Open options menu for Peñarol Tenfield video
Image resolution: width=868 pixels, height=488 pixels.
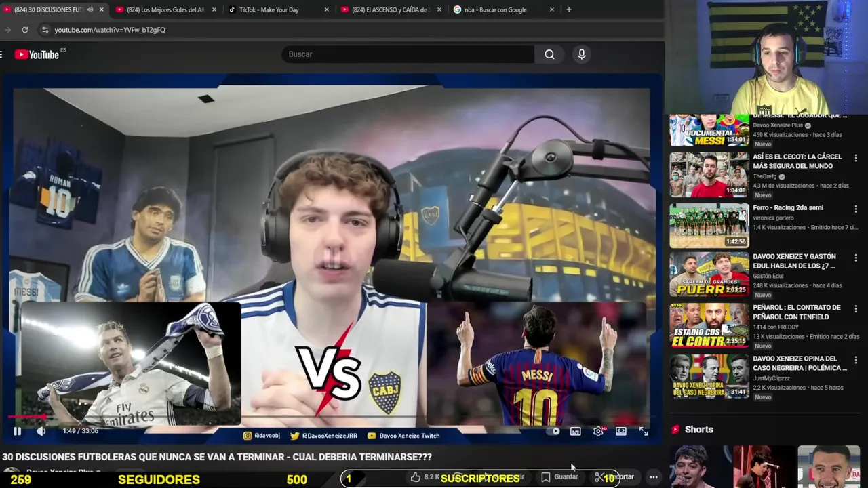(x=856, y=309)
